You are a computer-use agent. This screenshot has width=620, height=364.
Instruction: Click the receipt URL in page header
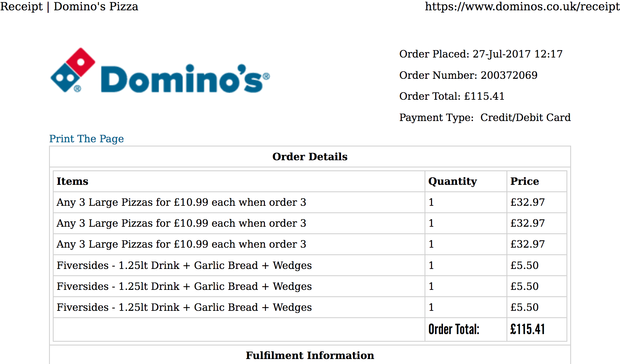coord(522,6)
